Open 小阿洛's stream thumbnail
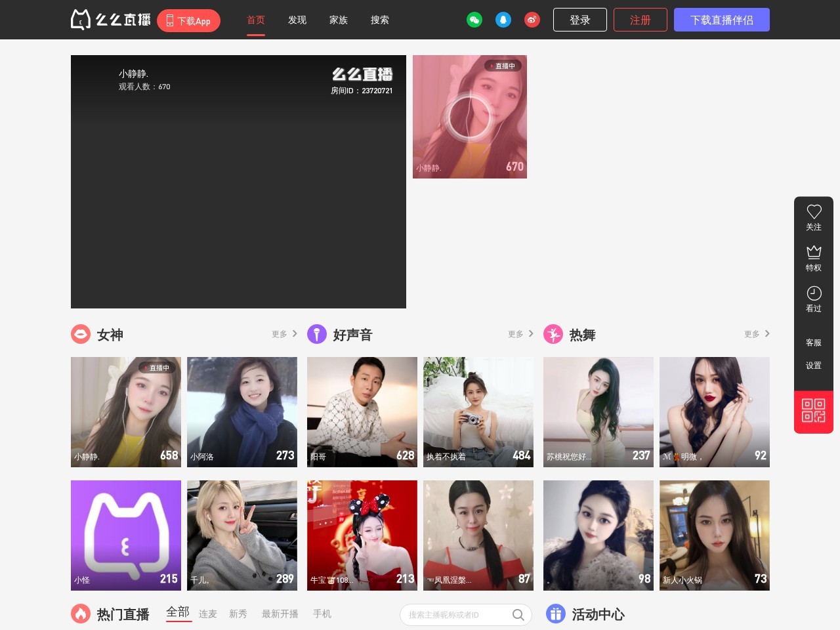This screenshot has width=840, height=630. (242, 412)
